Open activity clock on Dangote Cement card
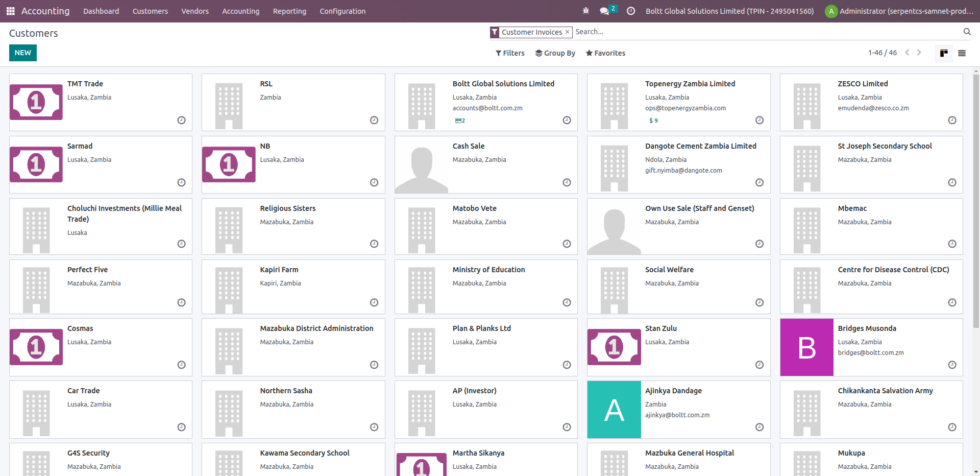The image size is (980, 476). pos(759,182)
